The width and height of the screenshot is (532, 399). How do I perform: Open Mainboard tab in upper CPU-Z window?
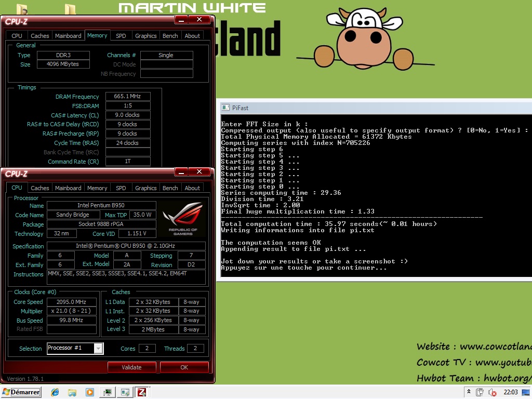[x=68, y=36]
